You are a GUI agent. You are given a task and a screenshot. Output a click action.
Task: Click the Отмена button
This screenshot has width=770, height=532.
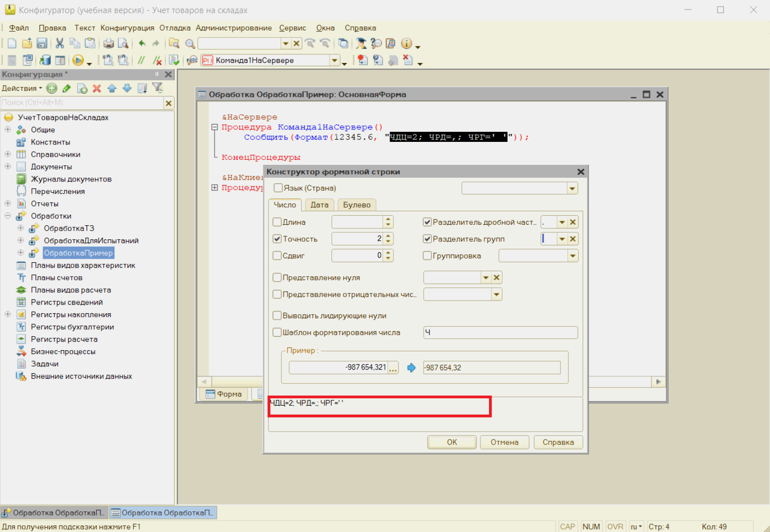[504, 442]
